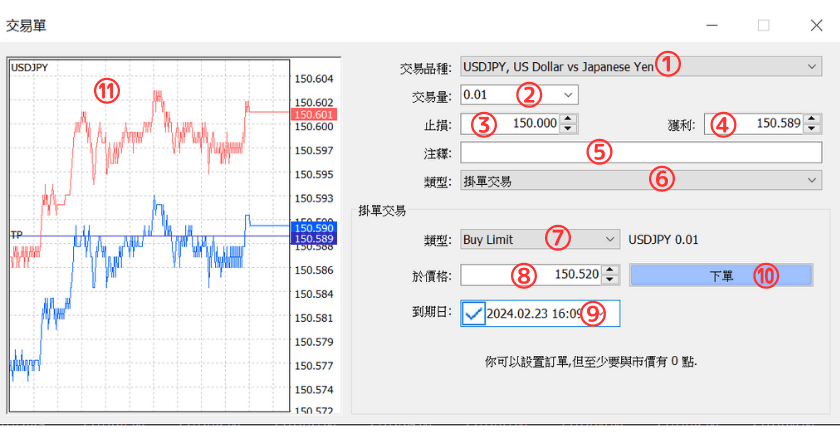This screenshot has width=840, height=436.
Task: Toggle the 到期日 expiry checkbox
Action: [x=474, y=313]
